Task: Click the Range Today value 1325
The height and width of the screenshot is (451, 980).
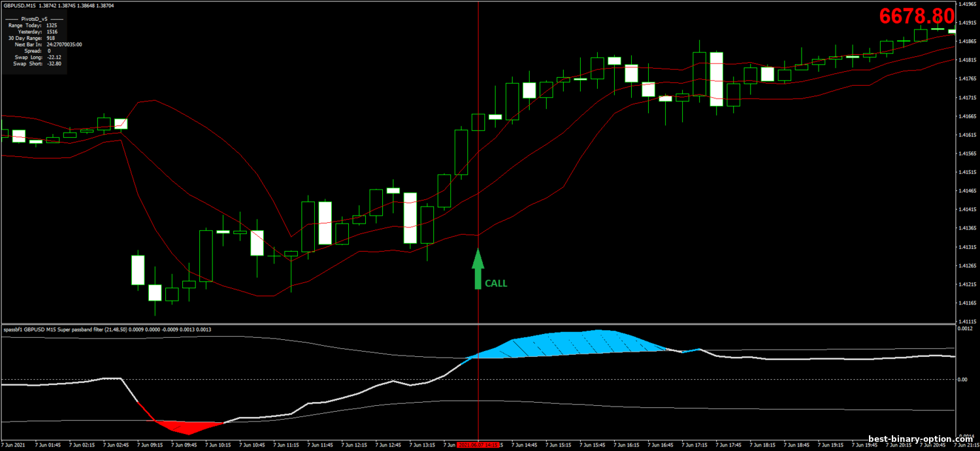Action: (x=52, y=25)
